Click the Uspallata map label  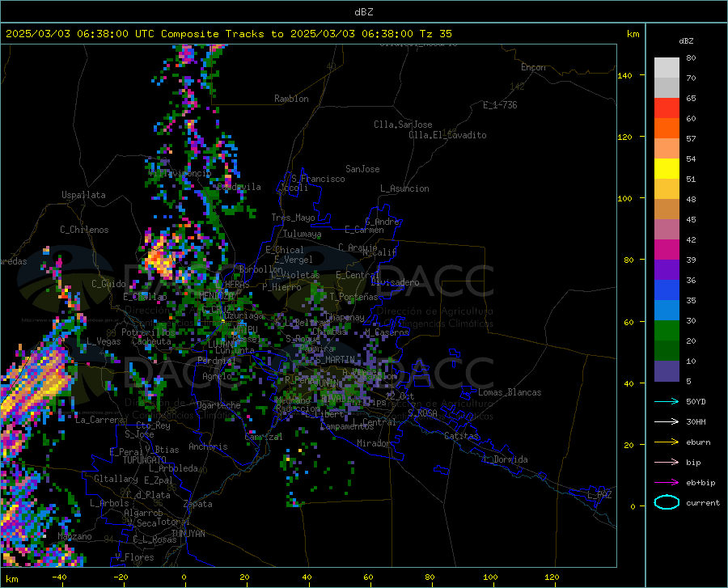(x=83, y=195)
